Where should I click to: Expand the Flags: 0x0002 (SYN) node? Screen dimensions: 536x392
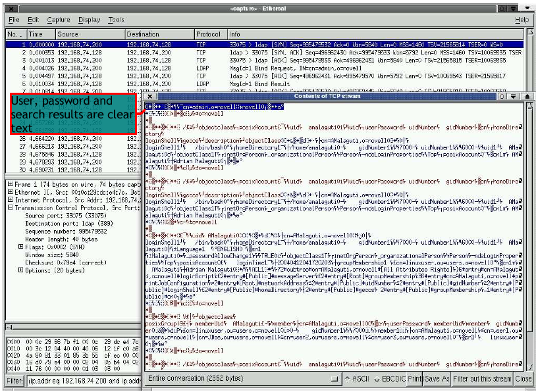[21, 247]
